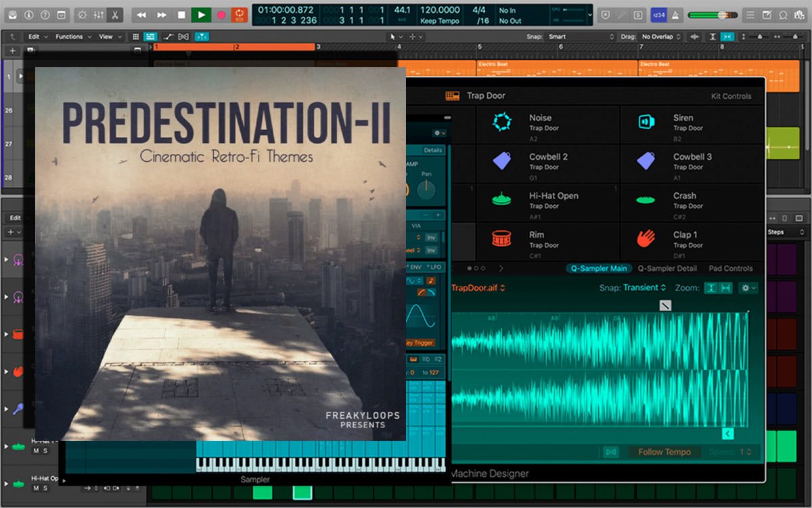Click the LFO modulator tab in Sampler
The image size is (812, 508).
(x=435, y=268)
